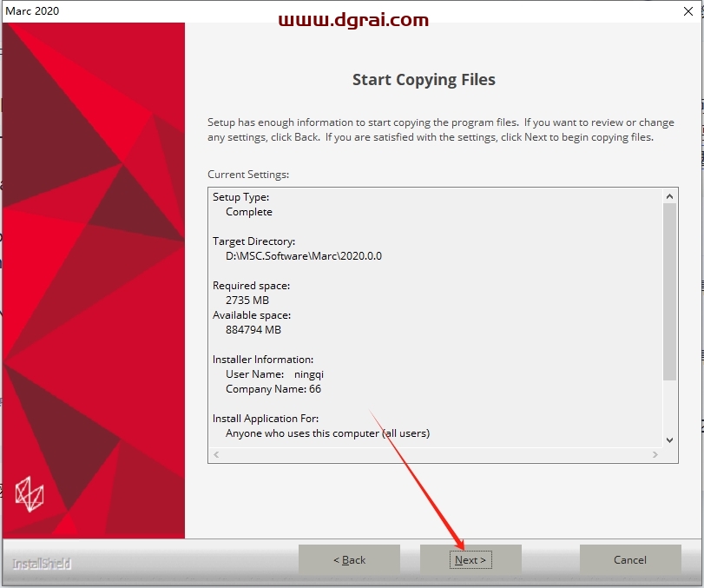Click the horizontal scroll left arrow

click(216, 454)
